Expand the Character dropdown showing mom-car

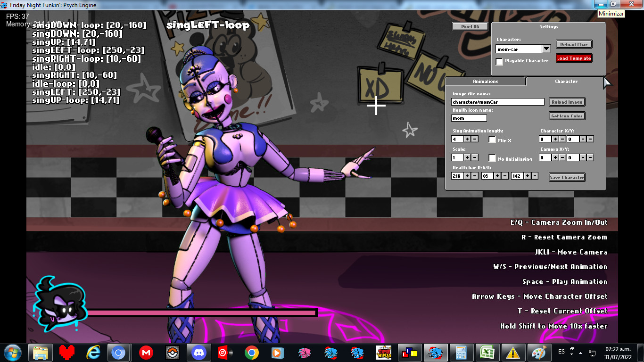coord(546,49)
